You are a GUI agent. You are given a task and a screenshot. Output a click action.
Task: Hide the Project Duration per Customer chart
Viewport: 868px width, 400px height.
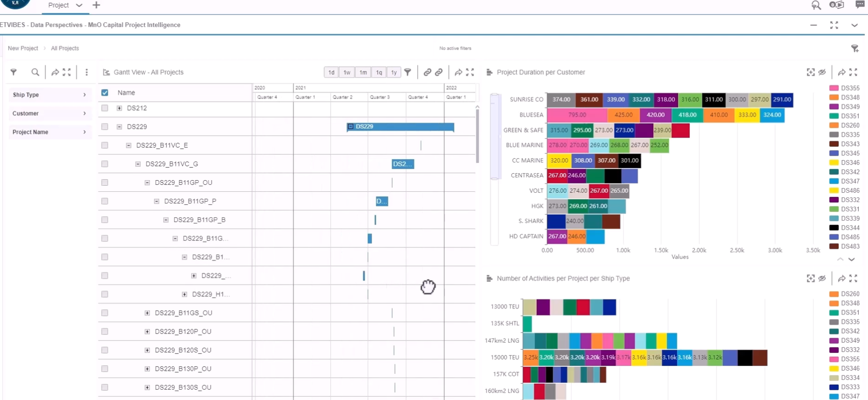click(x=822, y=72)
